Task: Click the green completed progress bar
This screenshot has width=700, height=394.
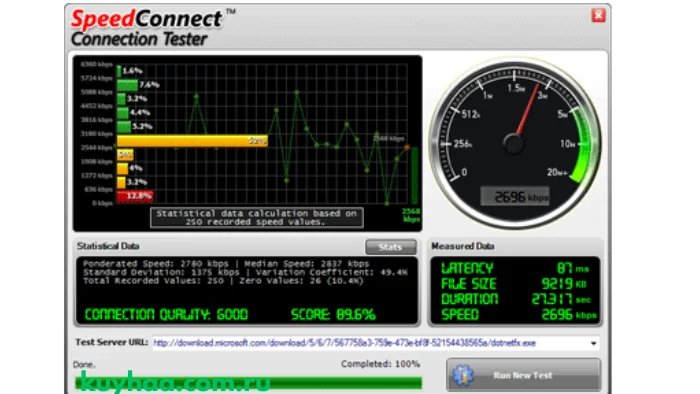Action: pos(249,383)
